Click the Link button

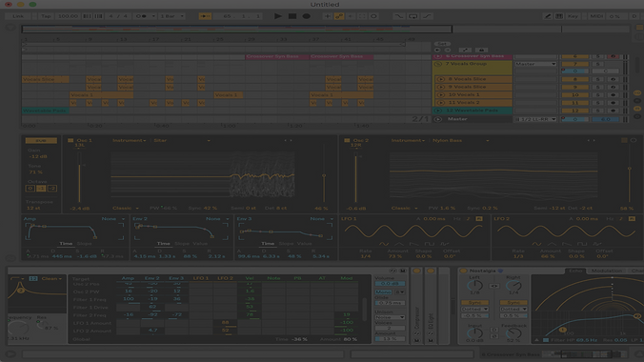tap(18, 16)
